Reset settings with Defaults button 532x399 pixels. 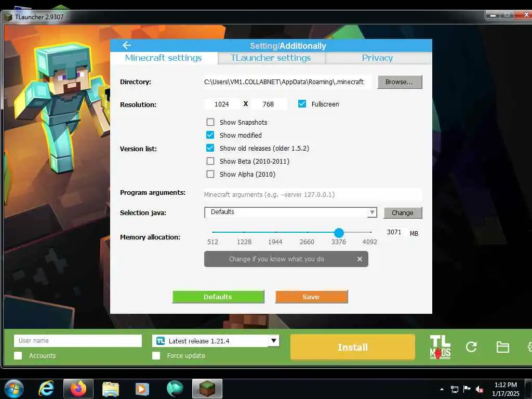pos(218,297)
